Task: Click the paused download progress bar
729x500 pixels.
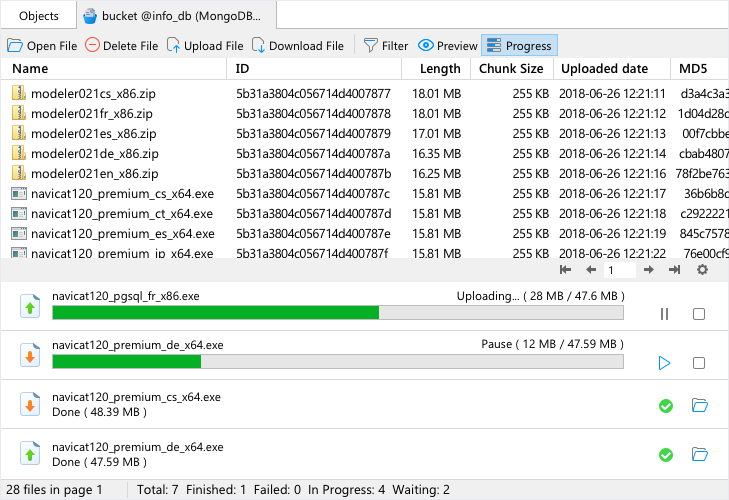Action: click(338, 361)
